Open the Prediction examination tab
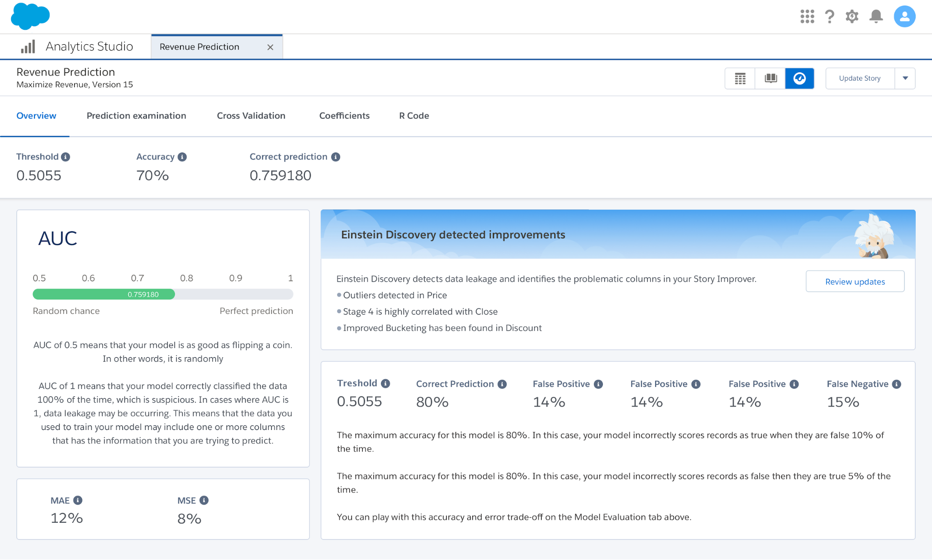This screenshot has height=560, width=932. [x=136, y=116]
